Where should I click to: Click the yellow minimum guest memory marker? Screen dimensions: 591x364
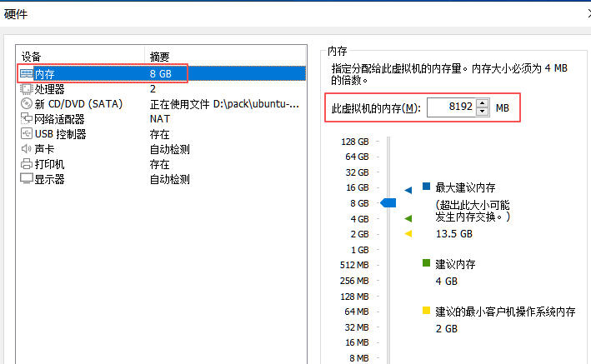(408, 234)
